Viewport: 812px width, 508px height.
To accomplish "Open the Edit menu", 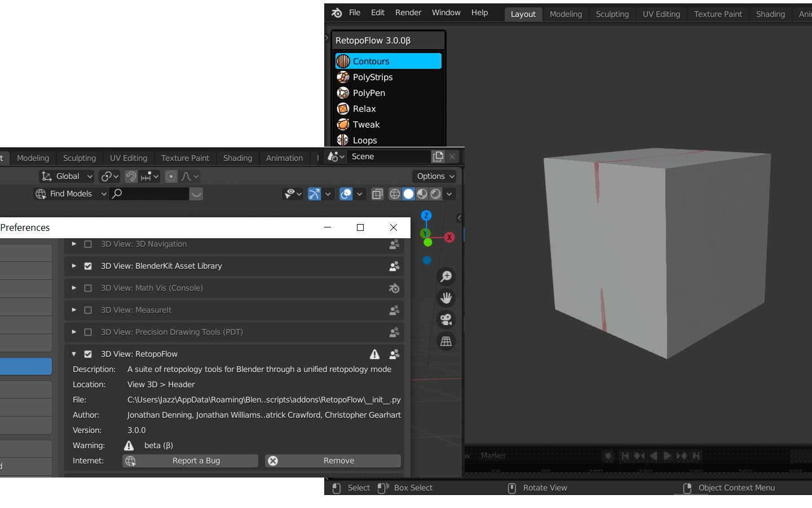I will (x=378, y=12).
